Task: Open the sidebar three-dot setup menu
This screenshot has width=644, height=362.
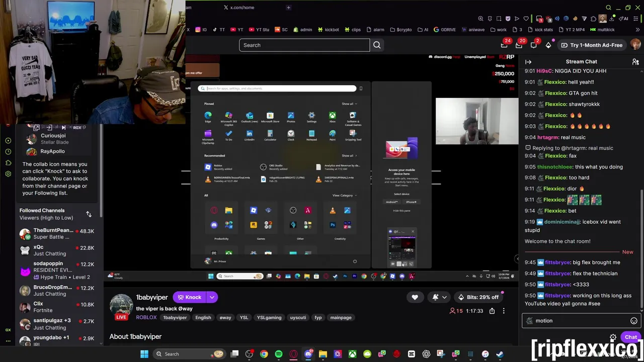Action: pyautogui.click(x=8, y=341)
